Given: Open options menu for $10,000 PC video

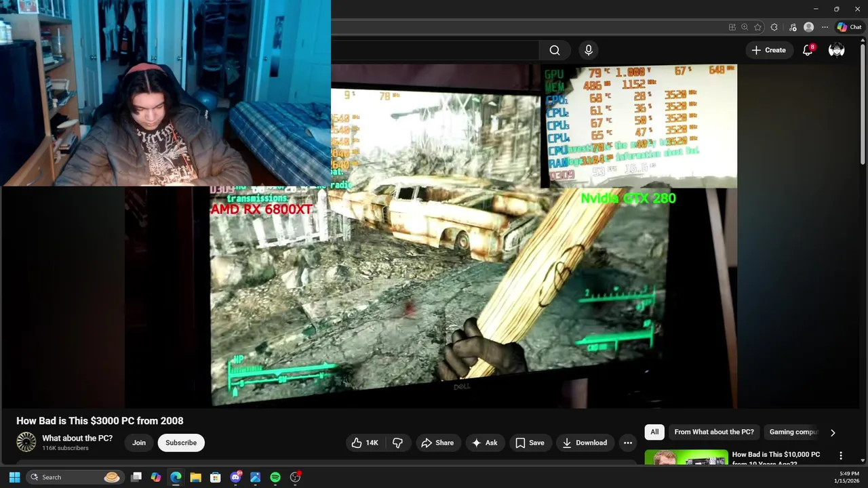Looking at the screenshot, I should [x=841, y=456].
